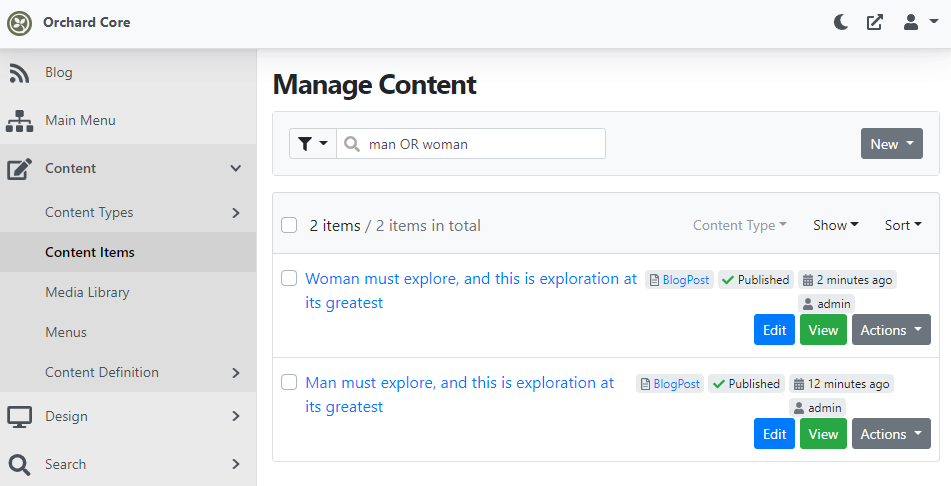Open Media Library in the sidebar
This screenshot has width=951, height=486.
(x=87, y=292)
